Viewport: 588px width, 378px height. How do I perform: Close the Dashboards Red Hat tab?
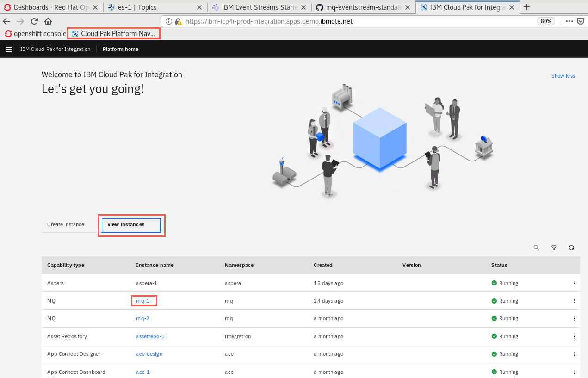[x=95, y=7]
